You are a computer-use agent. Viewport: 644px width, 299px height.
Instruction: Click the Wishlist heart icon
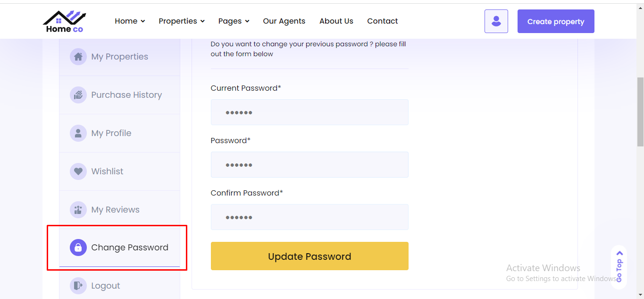[x=78, y=171]
